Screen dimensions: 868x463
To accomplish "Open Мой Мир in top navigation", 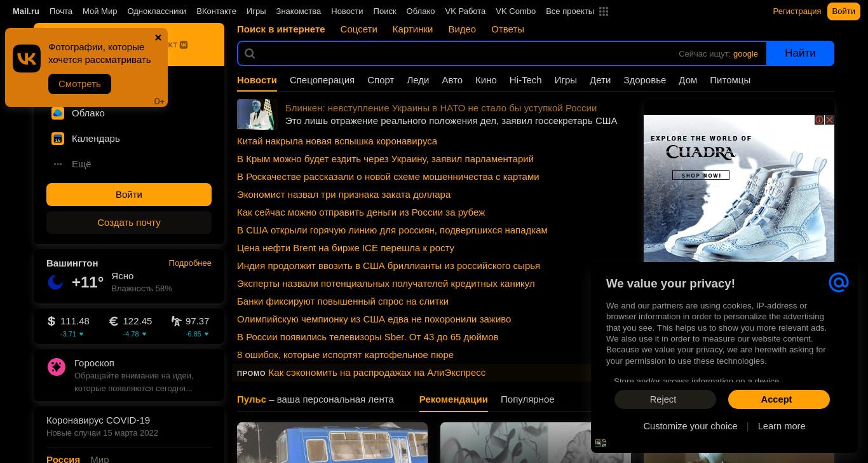I will pyautogui.click(x=100, y=11).
